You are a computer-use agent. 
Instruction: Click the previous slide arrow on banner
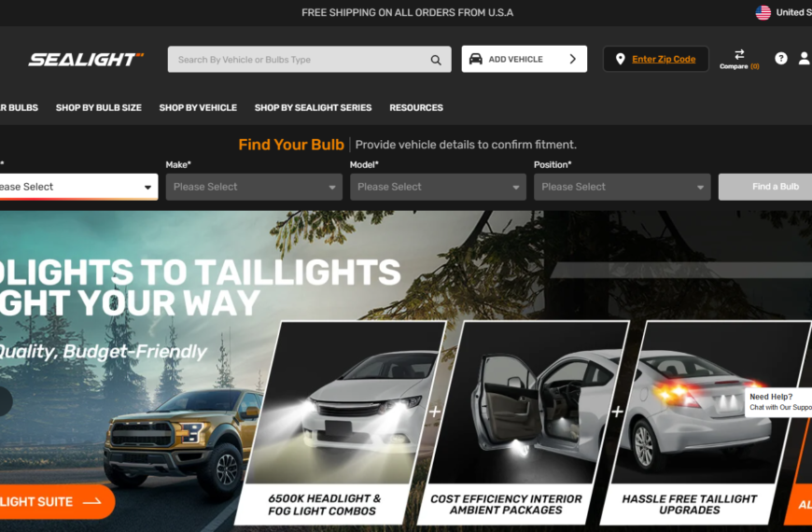4,401
